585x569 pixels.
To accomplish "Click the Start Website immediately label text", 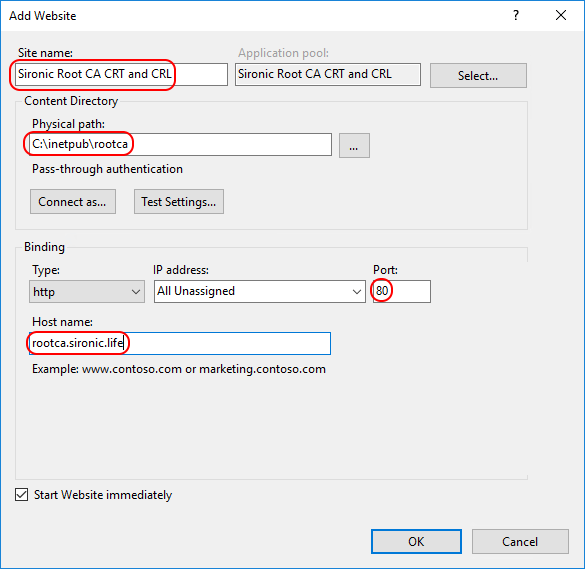I will (103, 495).
